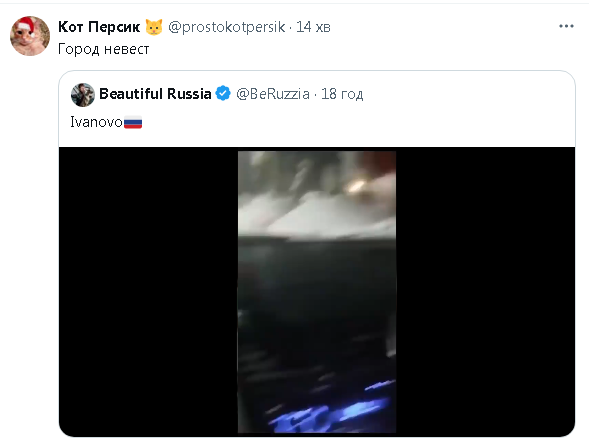Click black letterbox area right of video

pyautogui.click(x=485, y=292)
